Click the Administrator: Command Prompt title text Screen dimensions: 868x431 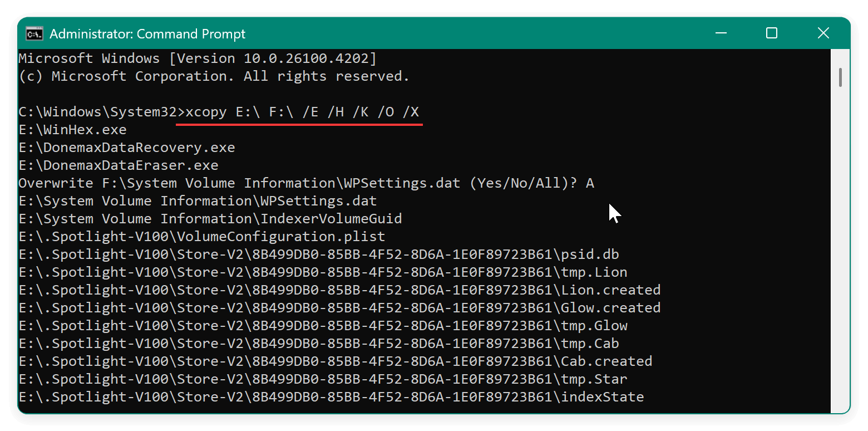[x=147, y=33]
